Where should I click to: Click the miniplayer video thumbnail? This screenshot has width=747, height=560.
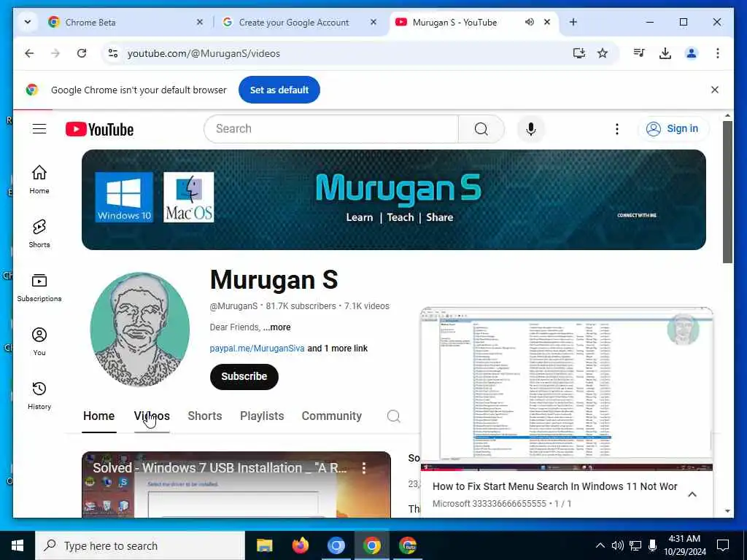pos(566,389)
